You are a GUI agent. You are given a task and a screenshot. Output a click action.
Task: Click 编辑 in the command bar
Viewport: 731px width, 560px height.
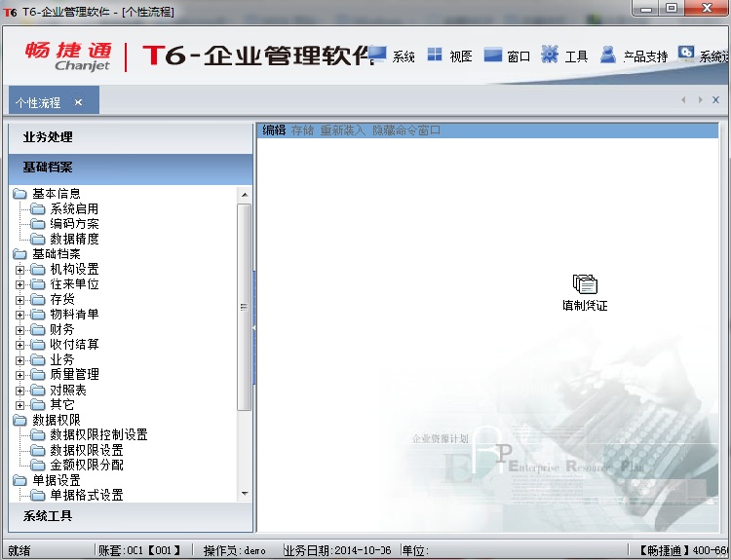274,131
